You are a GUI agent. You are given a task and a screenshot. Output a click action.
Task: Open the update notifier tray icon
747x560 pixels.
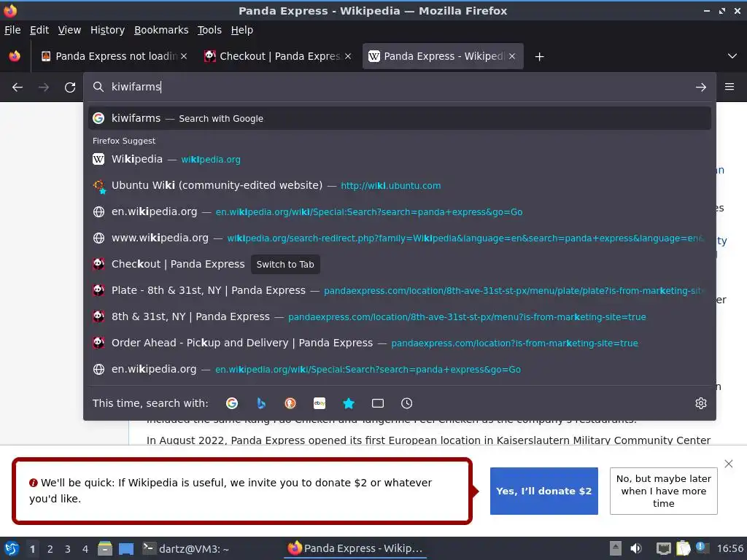[702, 548]
